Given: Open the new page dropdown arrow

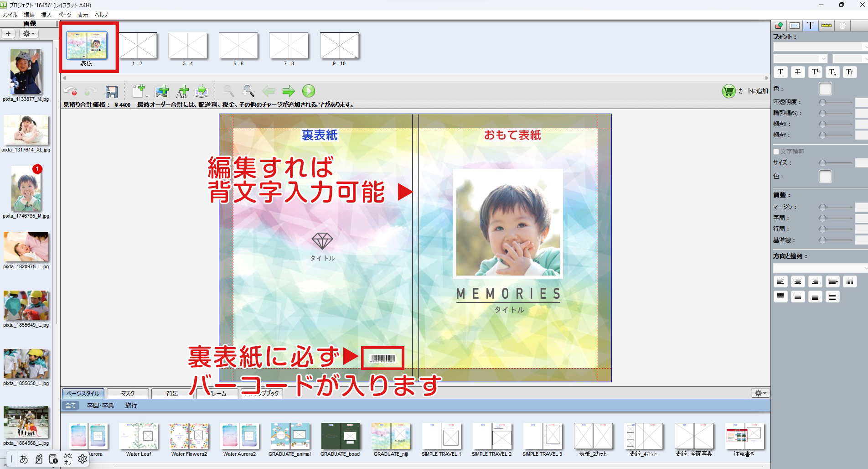Looking at the screenshot, I should (x=147, y=96).
